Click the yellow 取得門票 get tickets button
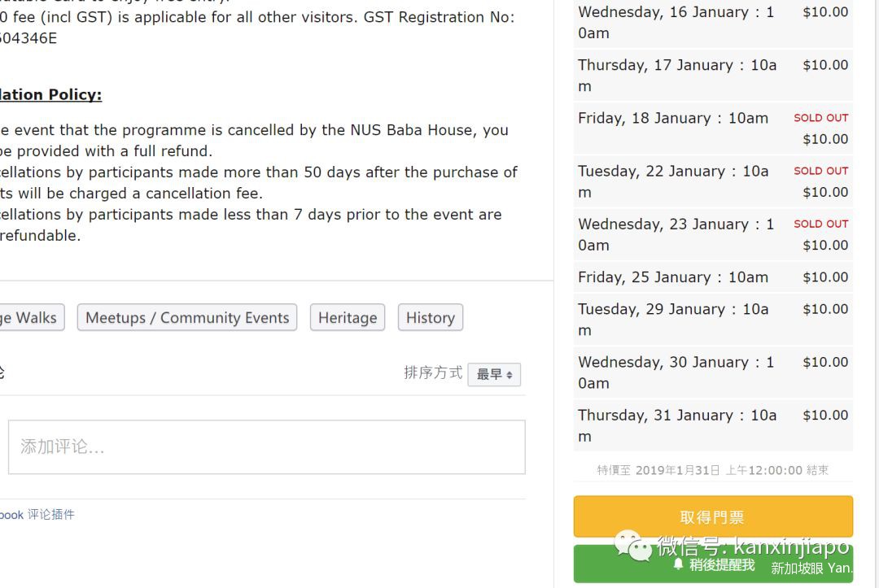This screenshot has width=879, height=588. tap(712, 516)
